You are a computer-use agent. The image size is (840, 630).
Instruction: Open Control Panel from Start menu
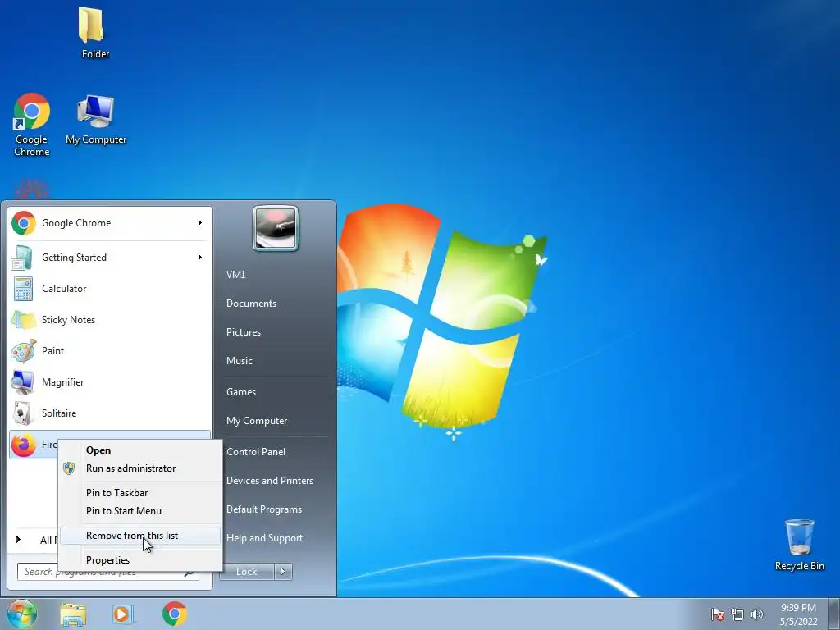[x=256, y=452]
